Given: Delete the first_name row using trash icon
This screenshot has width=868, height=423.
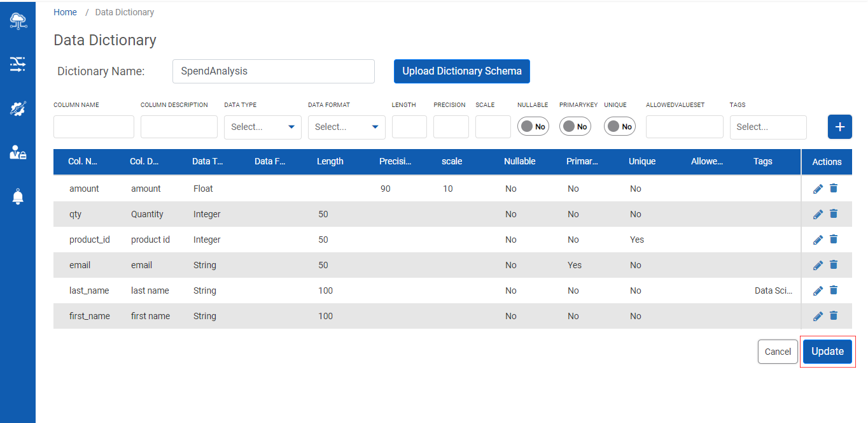Looking at the screenshot, I should 834,315.
